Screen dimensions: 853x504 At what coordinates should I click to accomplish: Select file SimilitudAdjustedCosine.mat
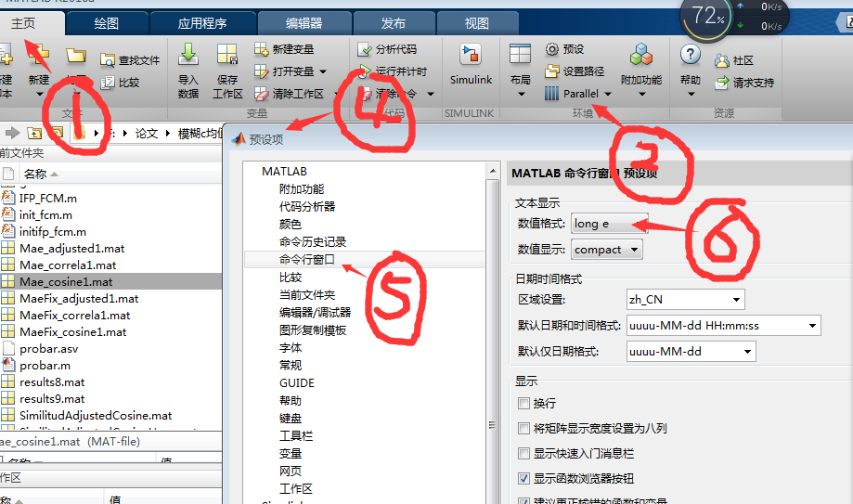[x=96, y=415]
